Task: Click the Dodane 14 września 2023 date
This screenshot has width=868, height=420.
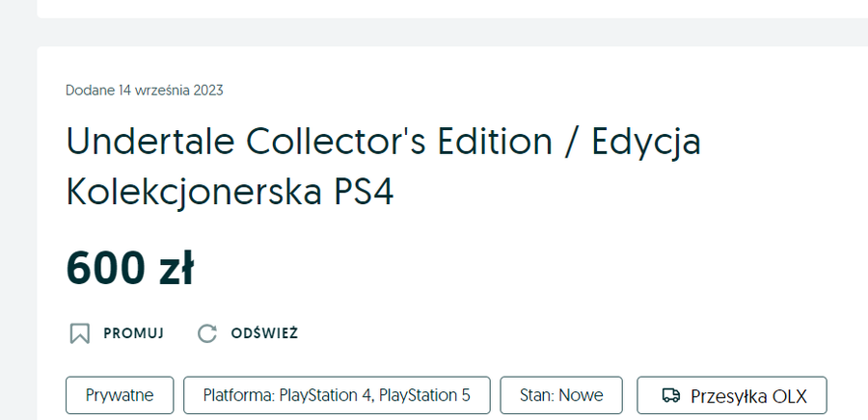Action: point(145,91)
